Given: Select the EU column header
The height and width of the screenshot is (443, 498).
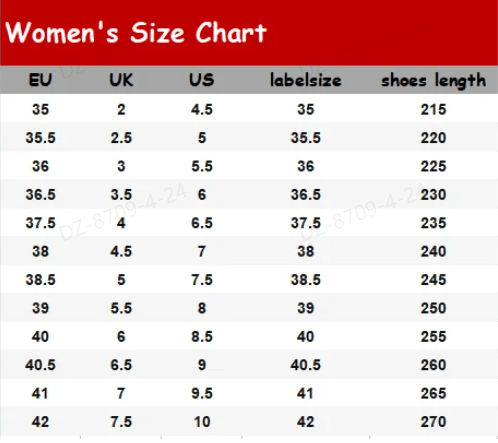Looking at the screenshot, I should click(40, 80).
